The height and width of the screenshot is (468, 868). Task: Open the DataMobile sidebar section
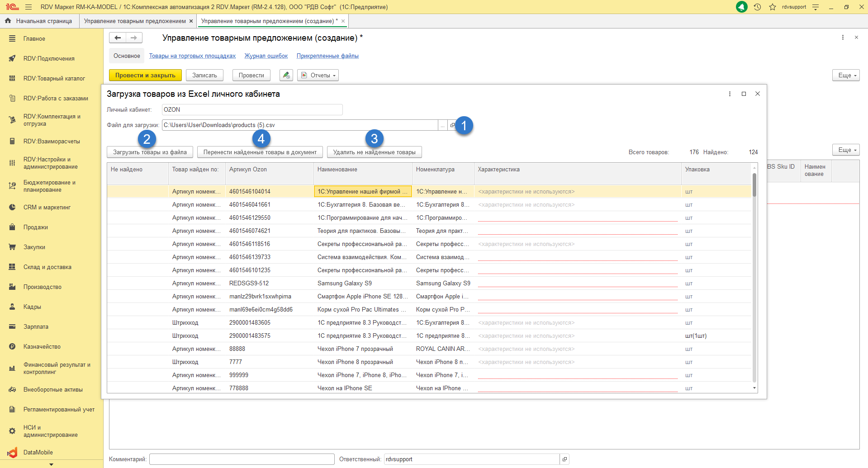coord(38,452)
